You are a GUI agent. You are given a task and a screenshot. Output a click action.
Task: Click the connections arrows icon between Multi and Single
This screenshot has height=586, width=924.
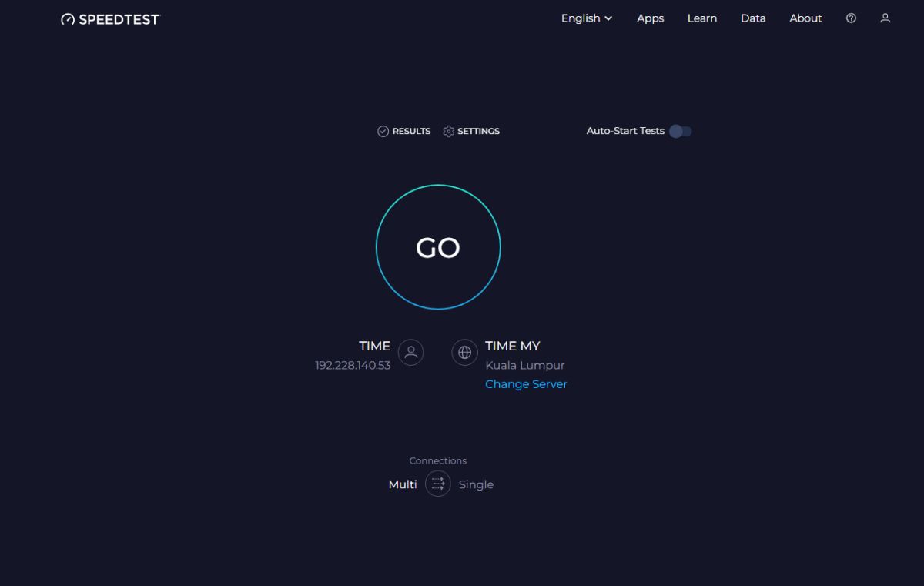click(x=437, y=484)
